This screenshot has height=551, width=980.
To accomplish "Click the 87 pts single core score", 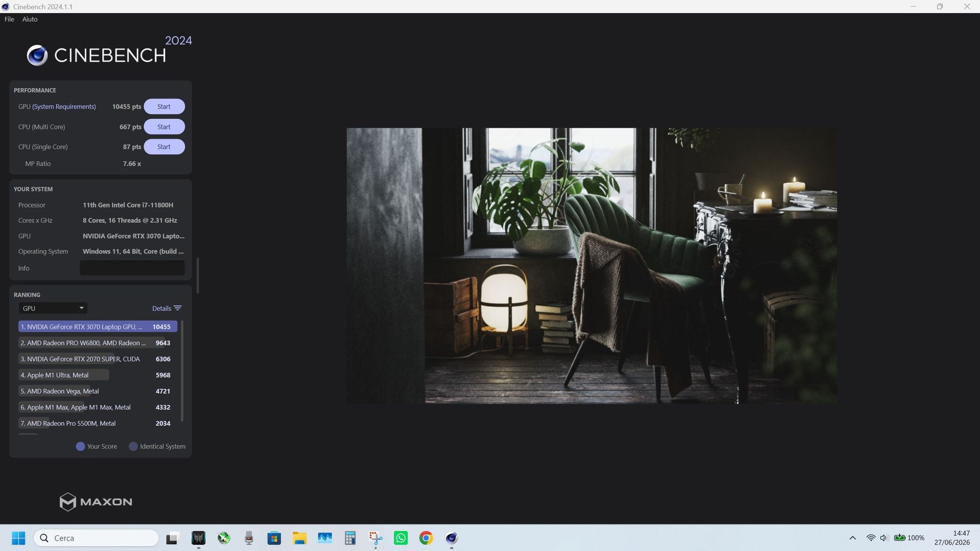I will (132, 147).
